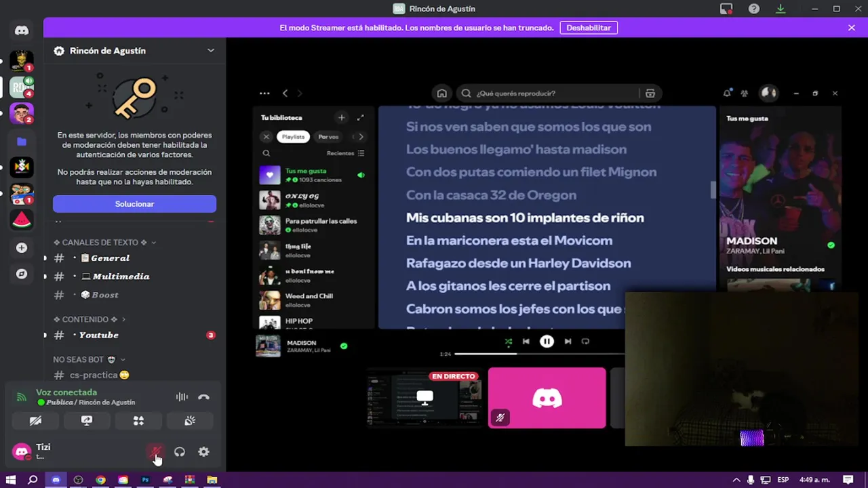Click the Add a Server plus icon
Image resolution: width=868 pixels, height=488 pixels.
[22, 248]
